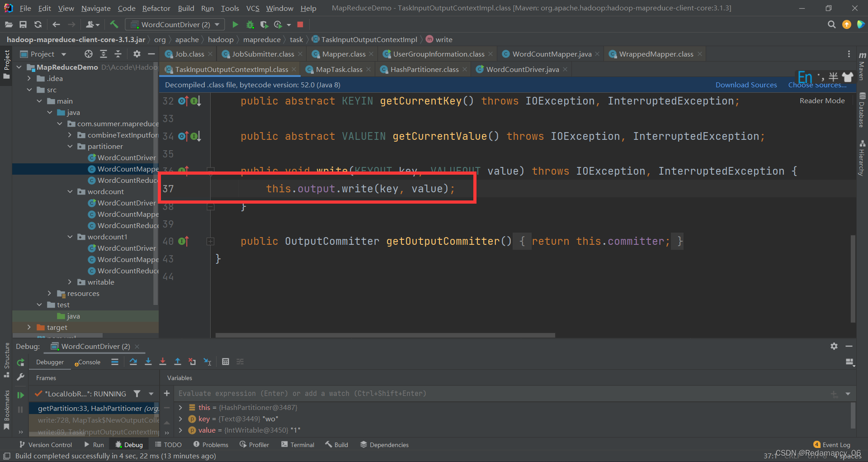
Task: Click the Run to Cursor debugger icon
Action: click(208, 362)
